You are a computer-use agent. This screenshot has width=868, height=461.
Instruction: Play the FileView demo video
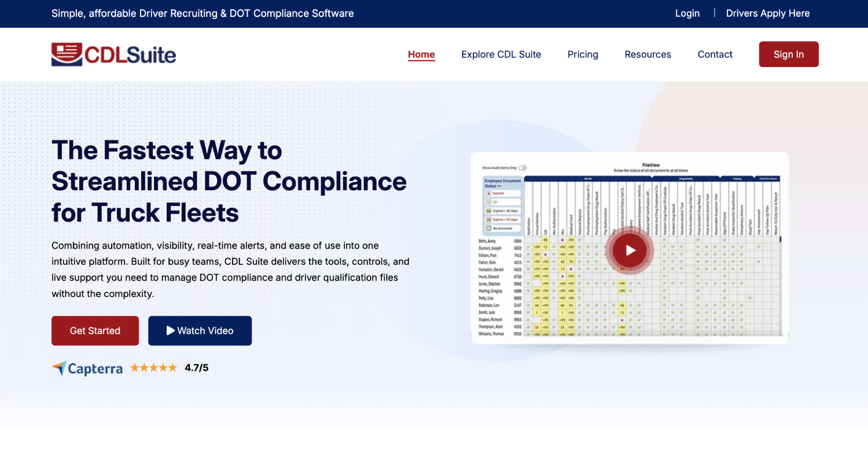tap(630, 250)
